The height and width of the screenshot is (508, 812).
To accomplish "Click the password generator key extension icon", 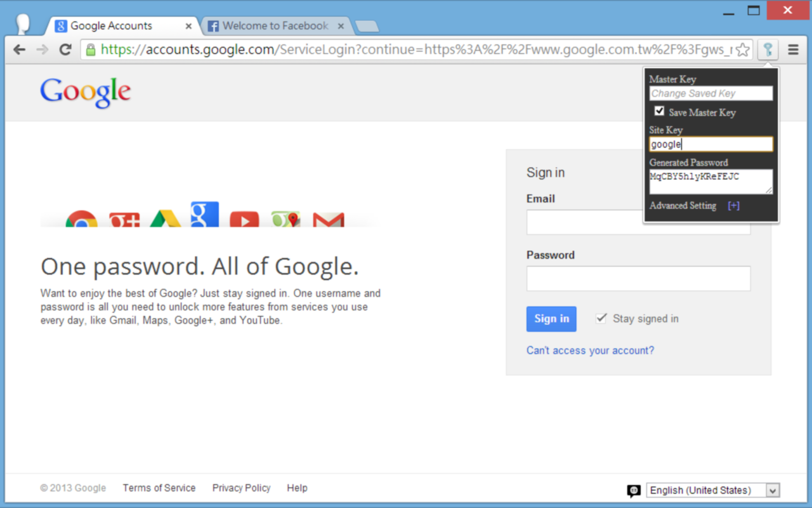I will tap(768, 49).
